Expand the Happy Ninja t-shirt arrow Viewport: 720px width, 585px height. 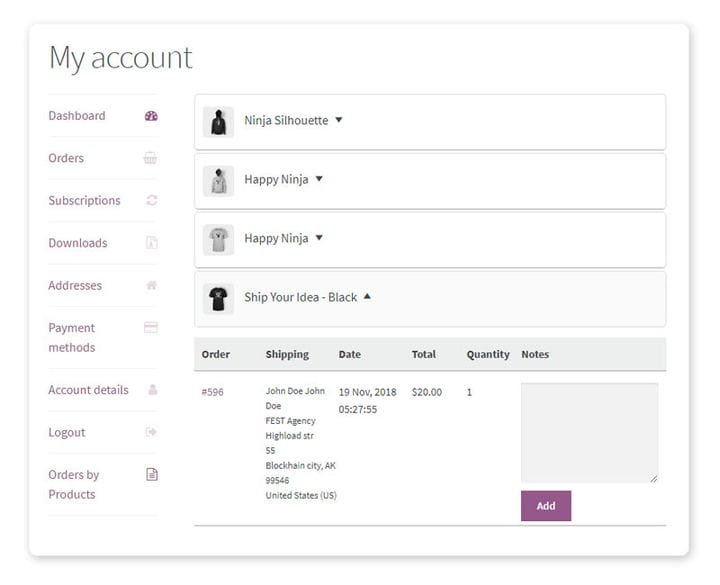point(319,237)
